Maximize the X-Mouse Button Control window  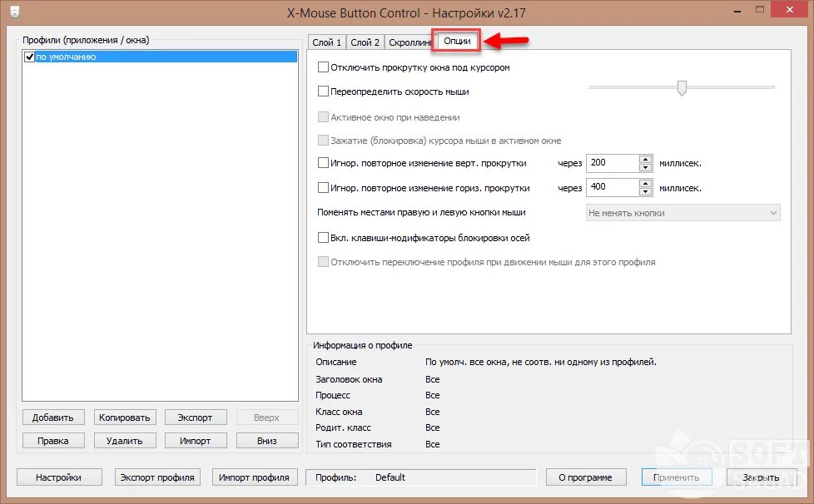click(760, 10)
